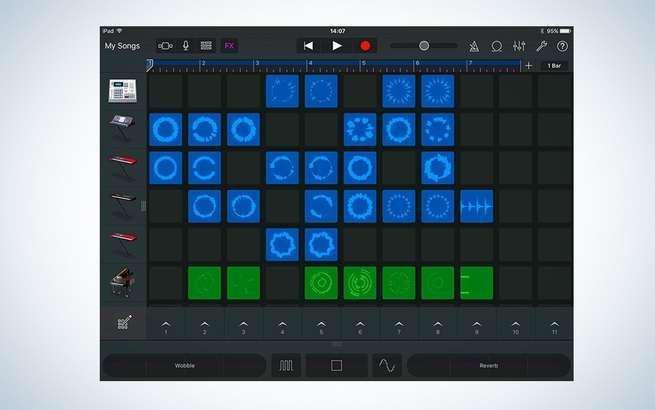Tap the Wi-Fi status icon

click(119, 31)
